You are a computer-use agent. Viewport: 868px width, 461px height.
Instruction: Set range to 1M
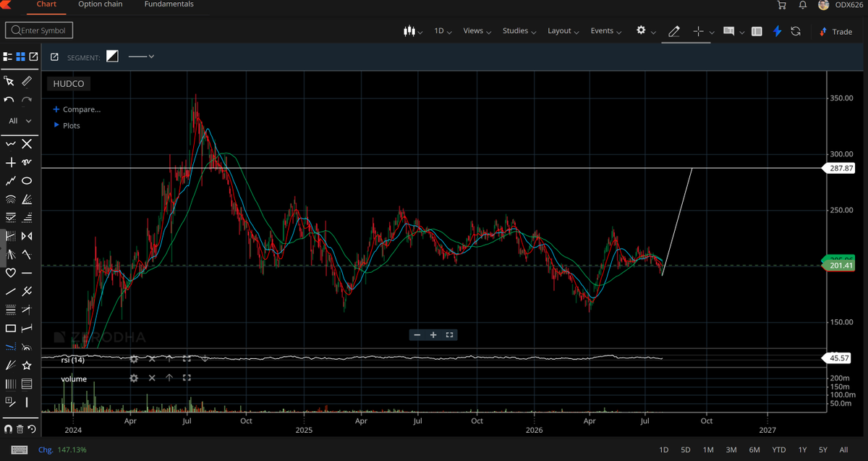[708, 450]
